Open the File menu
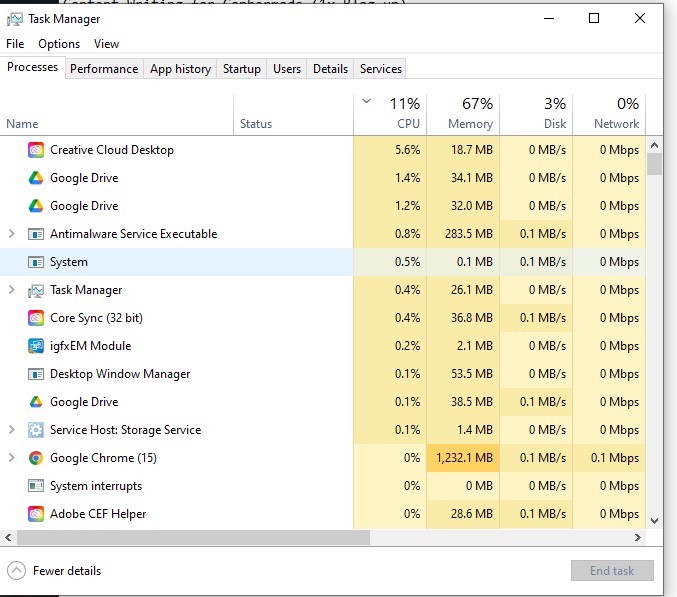The image size is (677, 597). tap(15, 44)
